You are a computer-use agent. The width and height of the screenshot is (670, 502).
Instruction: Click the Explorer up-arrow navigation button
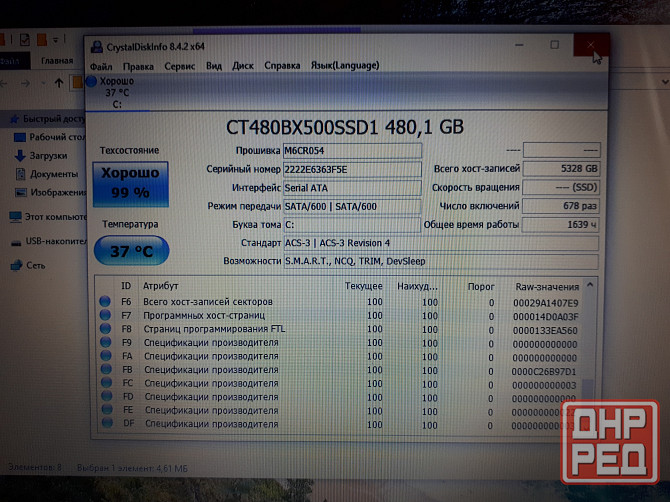pos(59,83)
